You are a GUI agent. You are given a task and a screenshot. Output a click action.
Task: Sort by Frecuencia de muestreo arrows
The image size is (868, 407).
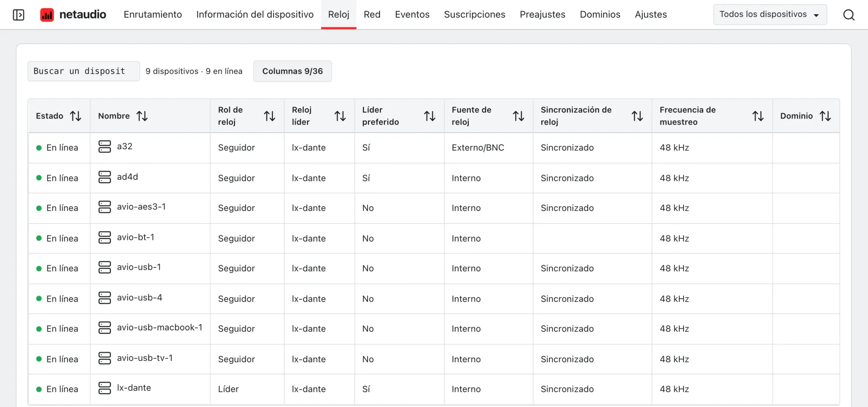tap(758, 116)
